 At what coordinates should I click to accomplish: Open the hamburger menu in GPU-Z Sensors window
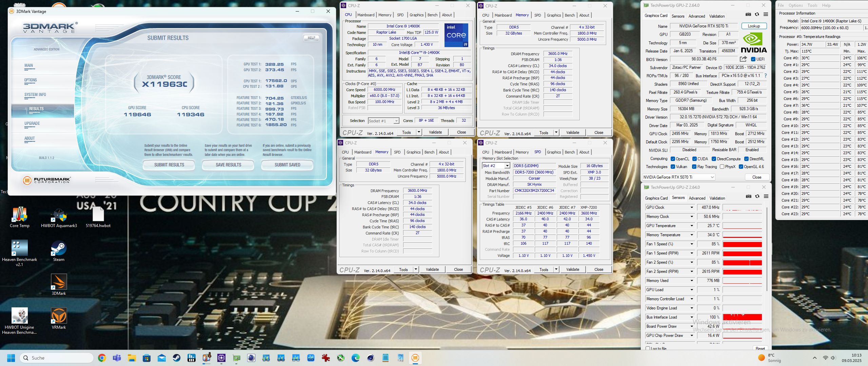[x=766, y=197]
